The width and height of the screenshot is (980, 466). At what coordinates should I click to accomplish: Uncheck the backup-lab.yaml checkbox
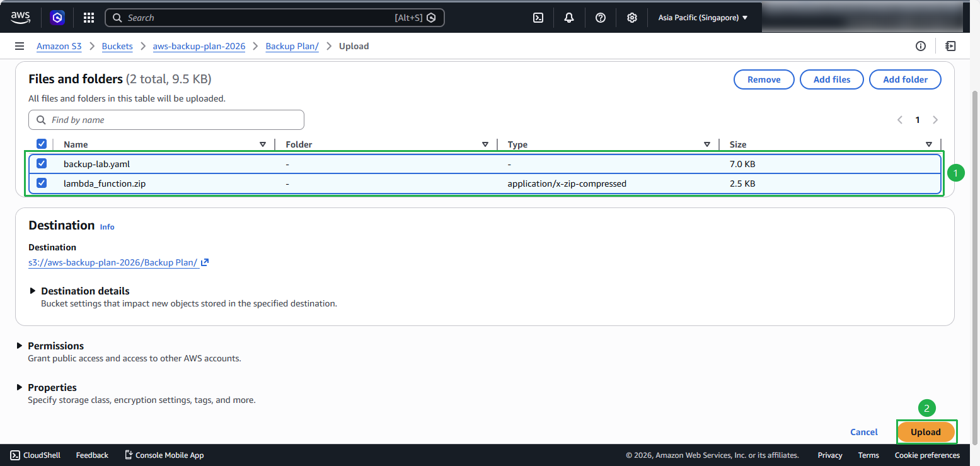click(x=42, y=163)
